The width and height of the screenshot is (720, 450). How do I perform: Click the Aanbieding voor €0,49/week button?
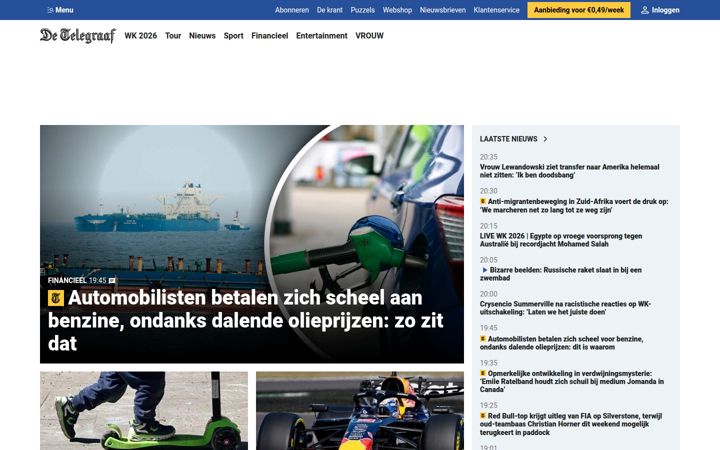579,10
